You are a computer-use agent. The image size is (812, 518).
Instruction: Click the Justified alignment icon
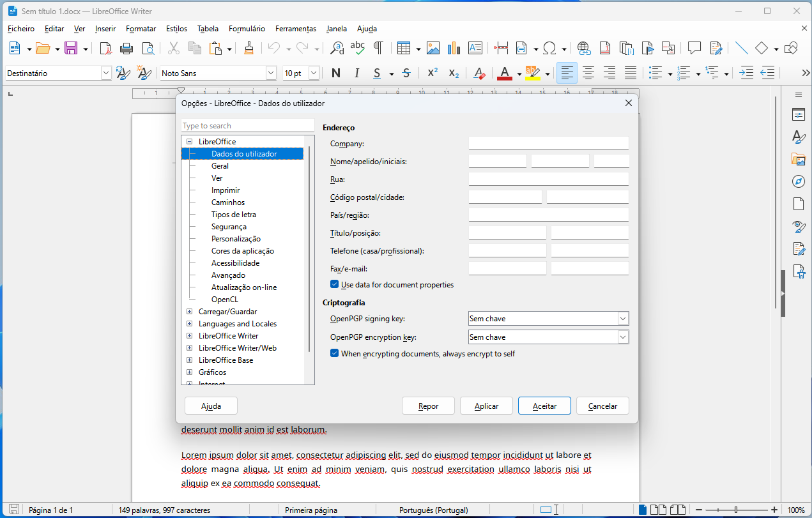point(631,73)
